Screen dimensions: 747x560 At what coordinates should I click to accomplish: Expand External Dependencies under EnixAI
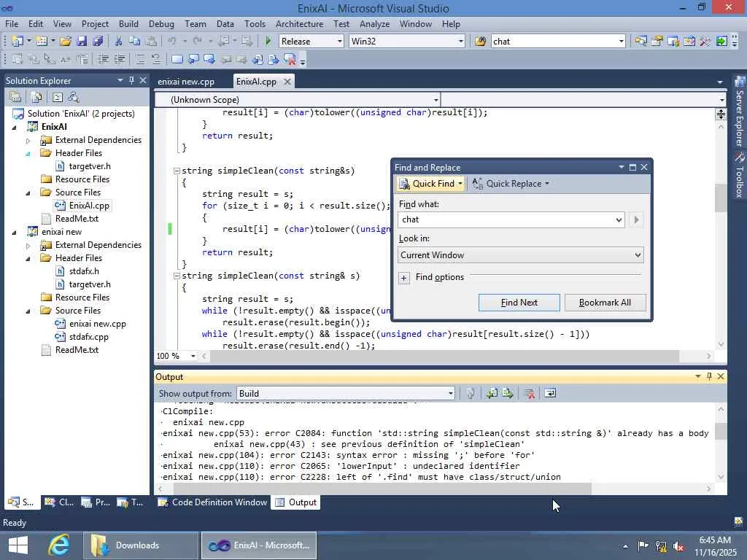[28, 140]
